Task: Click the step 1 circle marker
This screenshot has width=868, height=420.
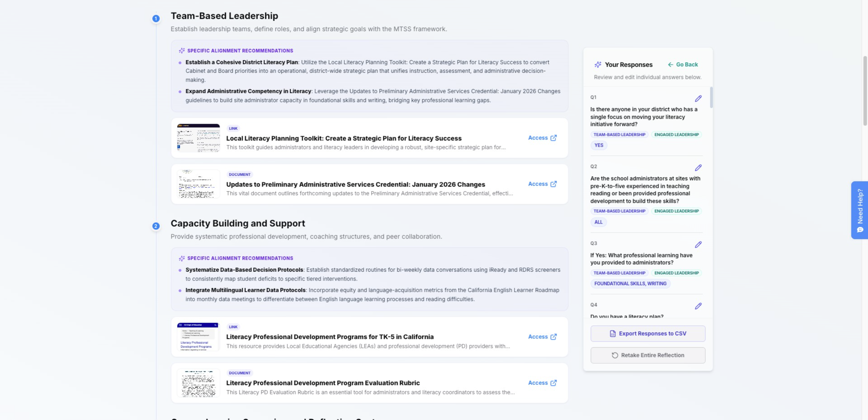Action: coord(156,19)
